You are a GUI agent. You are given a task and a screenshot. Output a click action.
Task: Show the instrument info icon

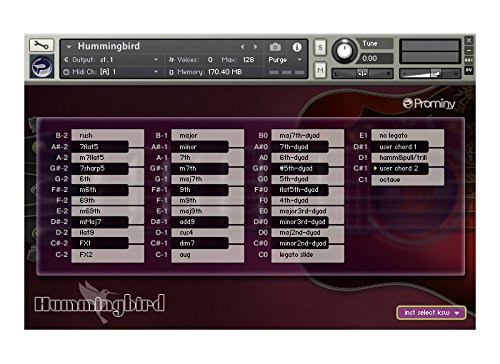297,47
